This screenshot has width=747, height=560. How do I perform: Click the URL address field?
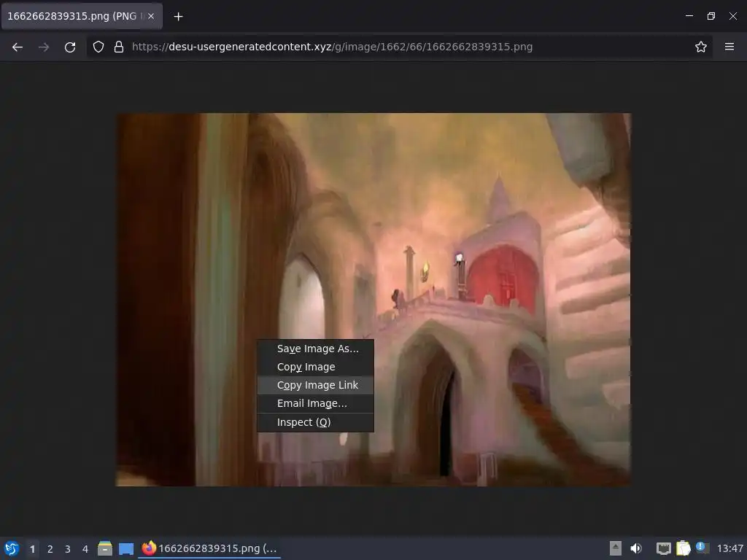tap(399, 47)
